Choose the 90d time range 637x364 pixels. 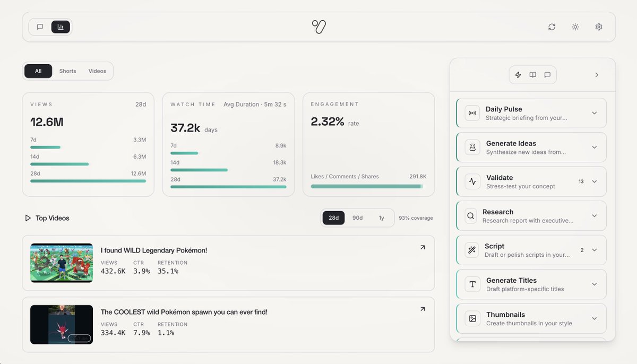pos(358,218)
